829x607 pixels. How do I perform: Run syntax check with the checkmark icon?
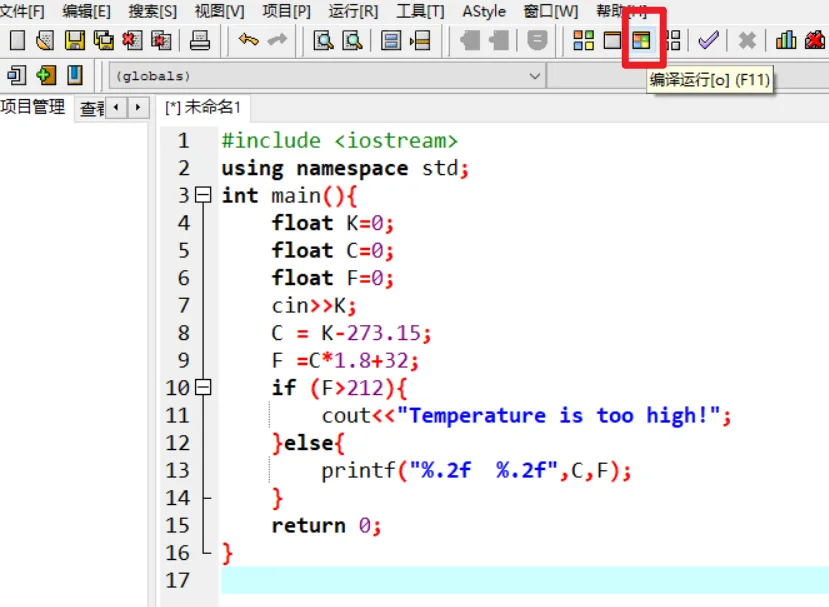click(x=708, y=40)
